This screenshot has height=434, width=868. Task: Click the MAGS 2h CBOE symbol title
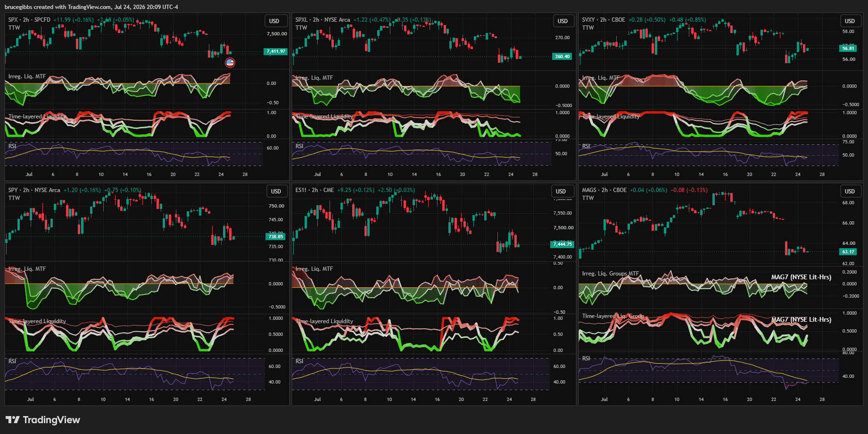604,190
